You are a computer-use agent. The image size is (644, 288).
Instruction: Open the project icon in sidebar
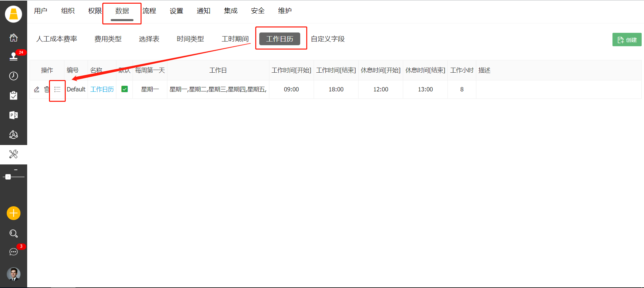pos(13,115)
